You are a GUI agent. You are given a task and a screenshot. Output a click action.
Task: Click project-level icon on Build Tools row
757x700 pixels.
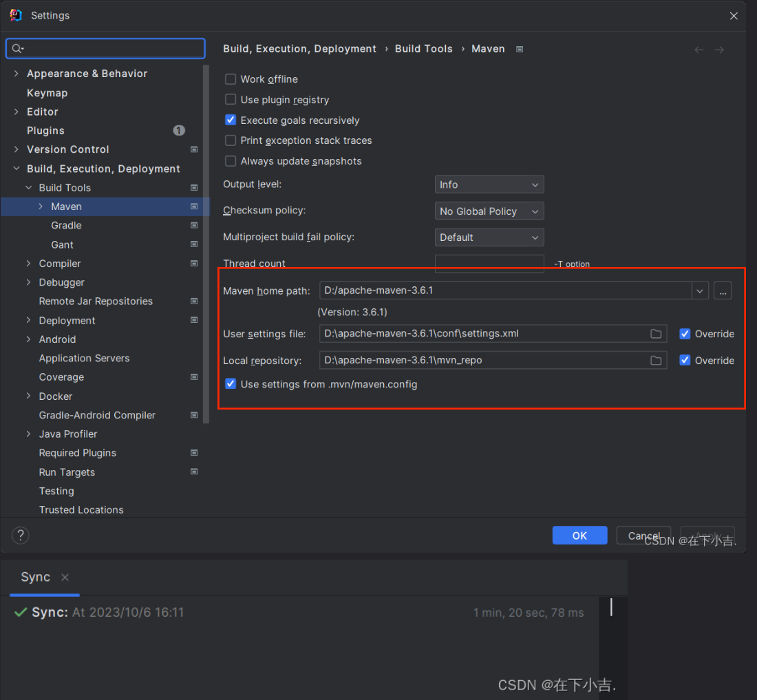[194, 188]
